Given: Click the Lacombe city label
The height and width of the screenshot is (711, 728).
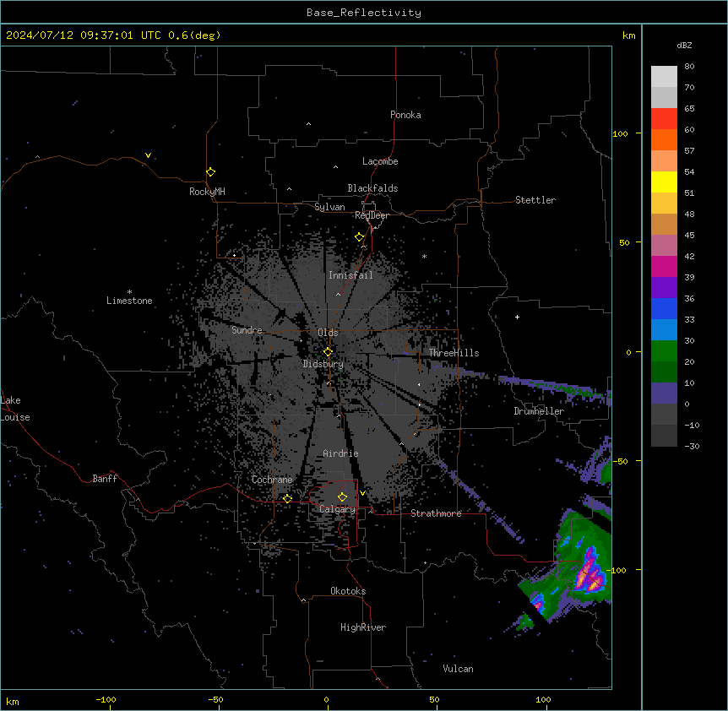Looking at the screenshot, I should coord(380,161).
